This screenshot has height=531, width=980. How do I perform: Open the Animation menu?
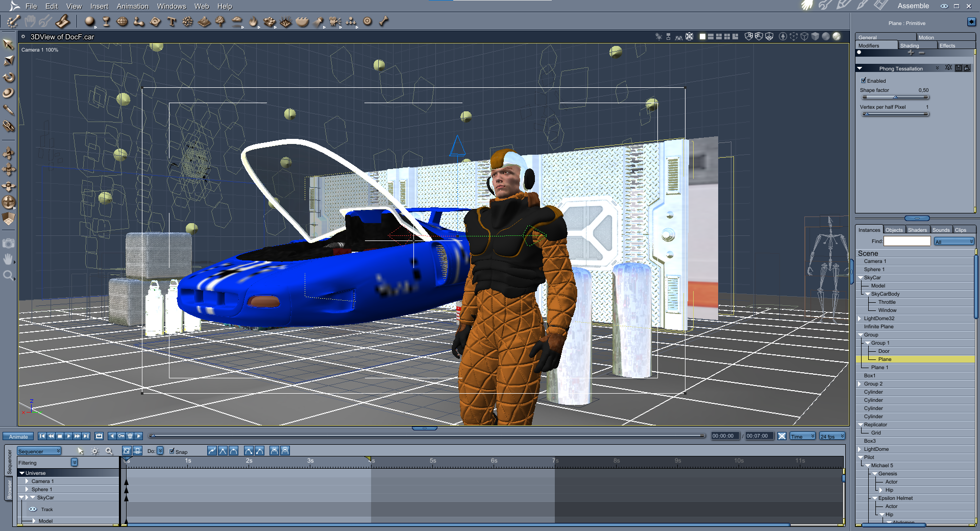132,6
